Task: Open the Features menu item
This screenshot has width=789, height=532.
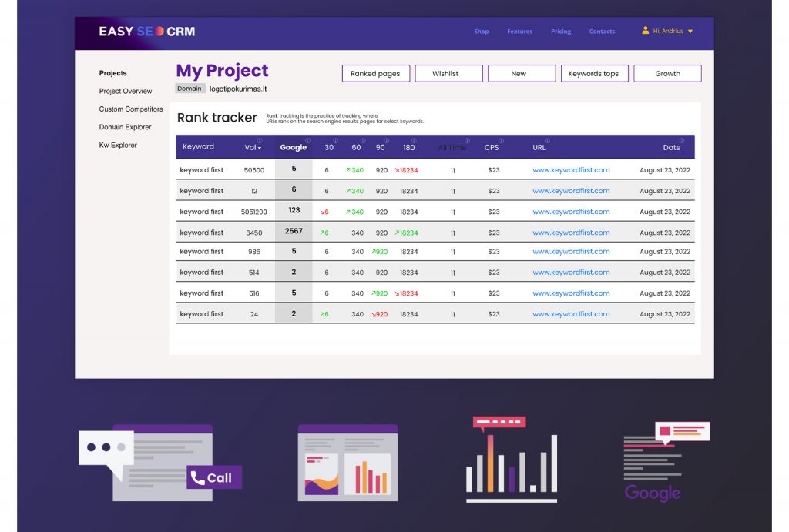Action: click(520, 31)
